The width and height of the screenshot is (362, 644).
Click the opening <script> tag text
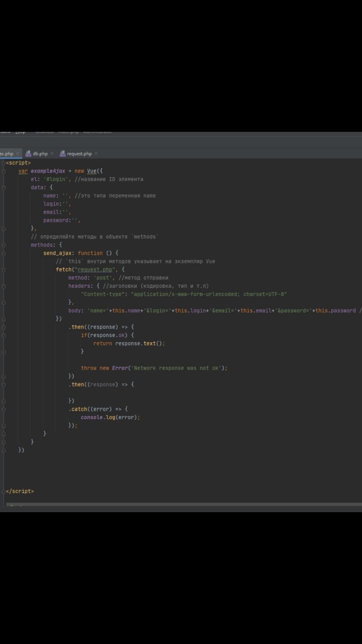[x=19, y=163]
